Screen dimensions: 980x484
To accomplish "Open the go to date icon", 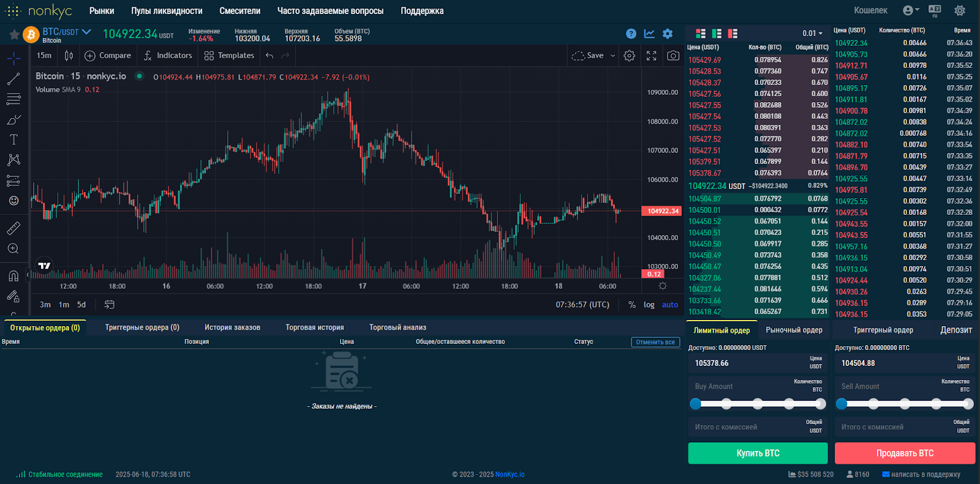I will point(110,305).
